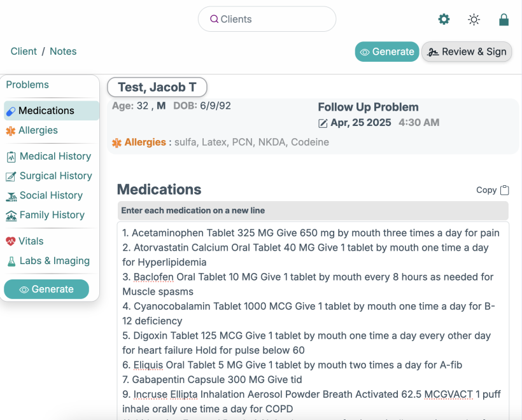522x420 pixels.
Task: Open Surgical History section
Action: pyautogui.click(x=55, y=176)
